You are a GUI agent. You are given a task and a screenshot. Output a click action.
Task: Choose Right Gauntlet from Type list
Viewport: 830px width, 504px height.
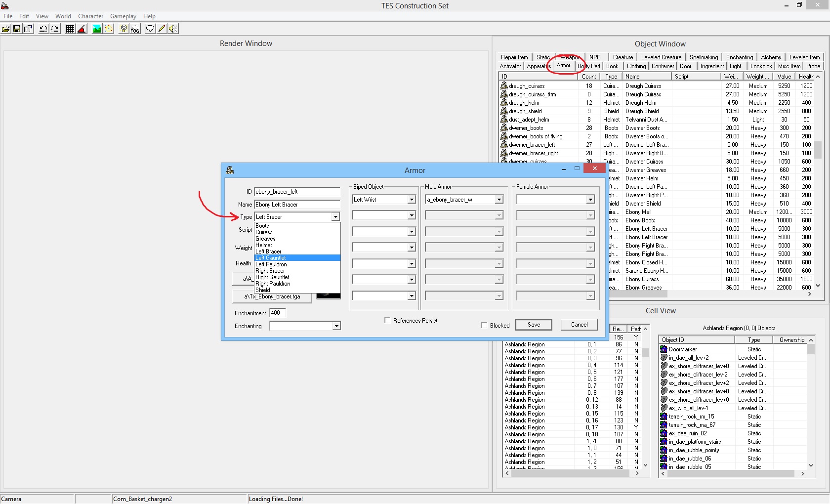[272, 277]
